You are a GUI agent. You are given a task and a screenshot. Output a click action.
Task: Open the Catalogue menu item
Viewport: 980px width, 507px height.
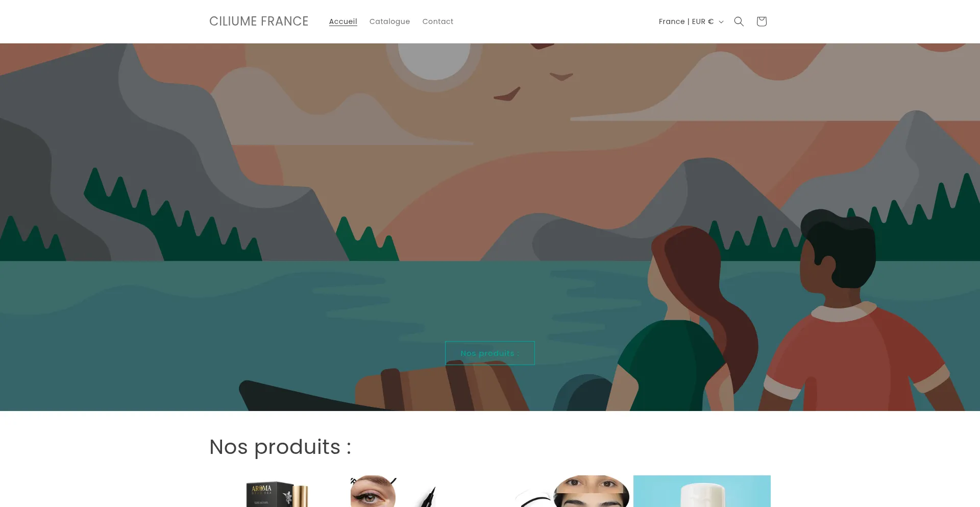(x=389, y=21)
